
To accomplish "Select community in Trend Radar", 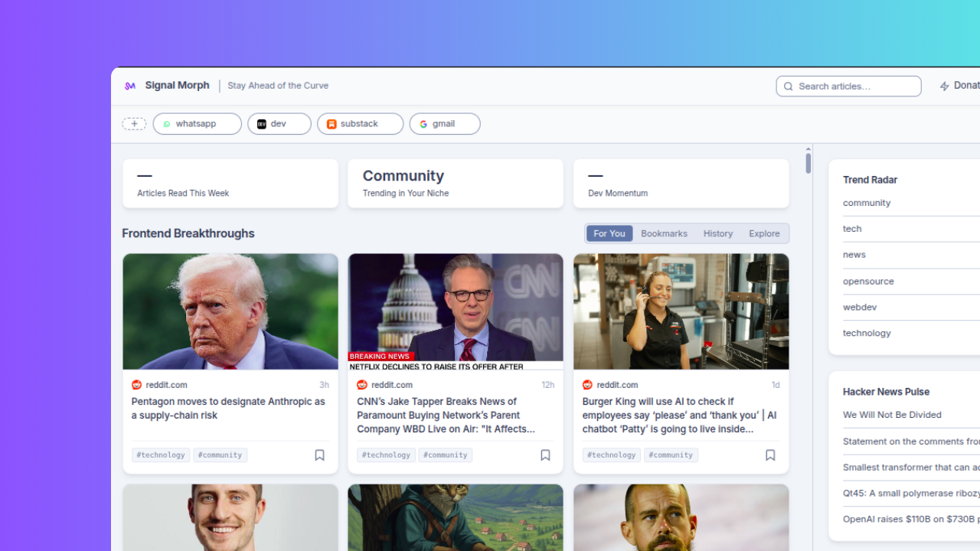I will click(x=867, y=203).
